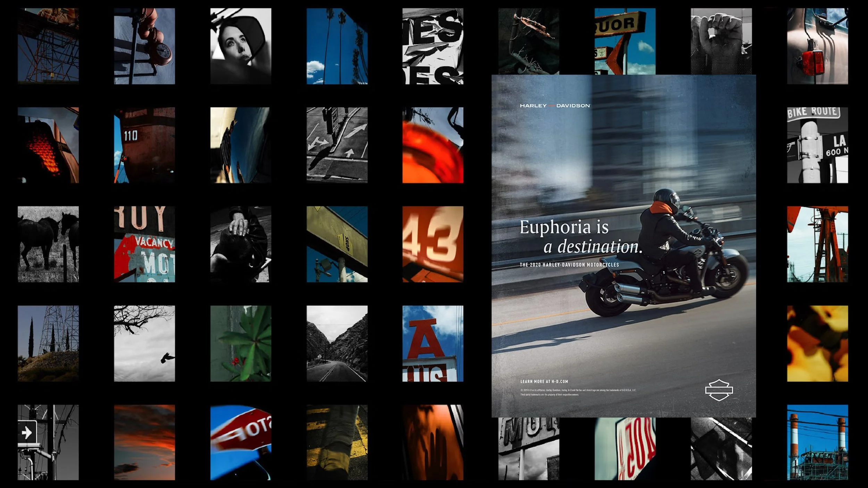Open the road arrows intersection thumbnail
The image size is (868, 488).
pyautogui.click(x=337, y=145)
